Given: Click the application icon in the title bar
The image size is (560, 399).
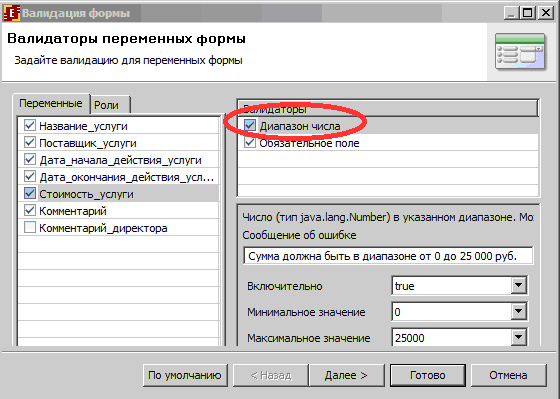Looking at the screenshot, I should click(11, 13).
